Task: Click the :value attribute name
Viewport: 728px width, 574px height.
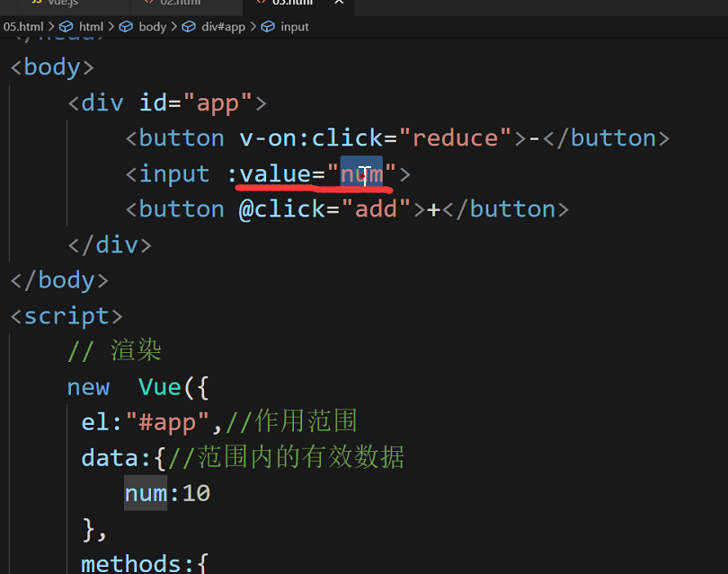Action: click(270, 174)
